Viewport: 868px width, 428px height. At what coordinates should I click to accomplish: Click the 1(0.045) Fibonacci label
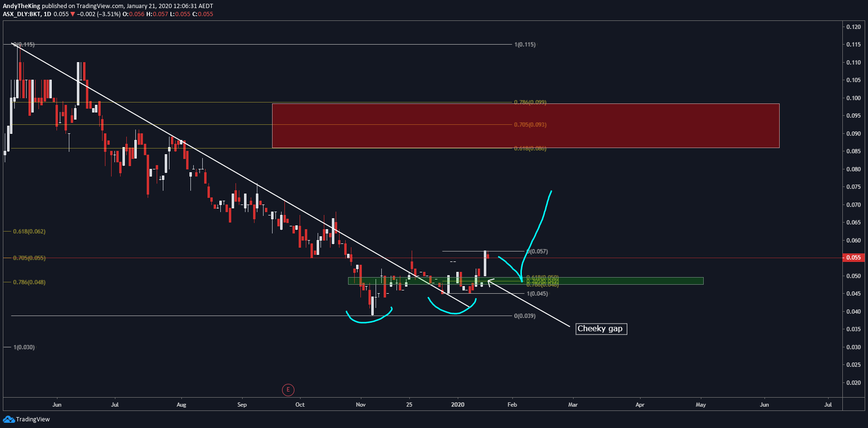click(x=537, y=294)
